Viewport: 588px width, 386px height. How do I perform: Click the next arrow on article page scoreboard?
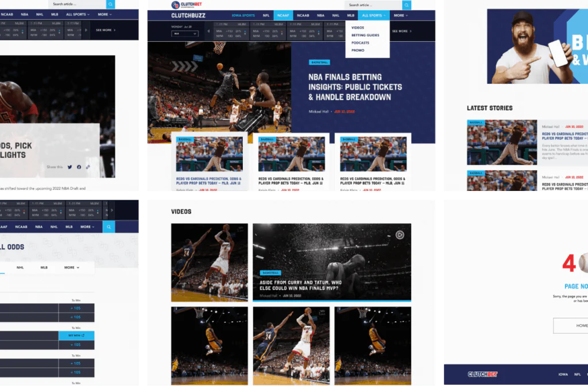click(86, 30)
